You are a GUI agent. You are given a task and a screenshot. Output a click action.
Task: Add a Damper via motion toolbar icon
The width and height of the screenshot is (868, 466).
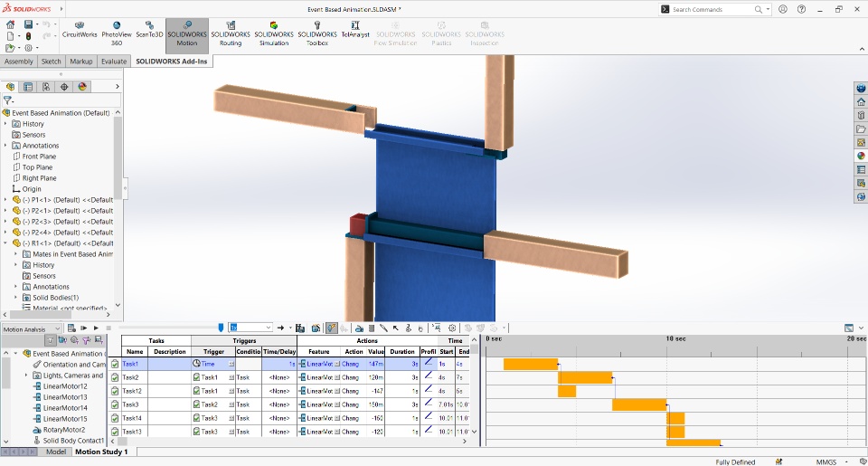(383, 328)
